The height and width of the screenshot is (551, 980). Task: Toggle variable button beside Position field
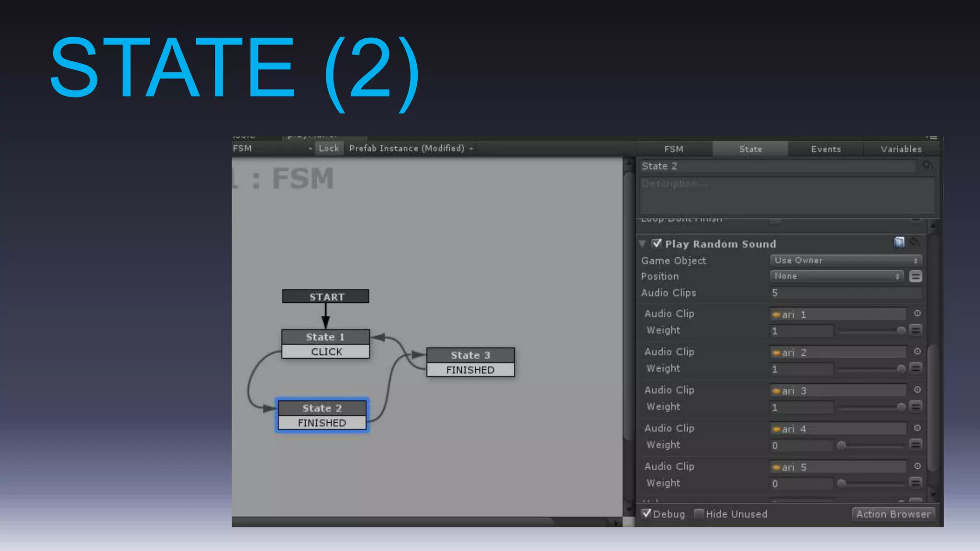pyautogui.click(x=915, y=276)
